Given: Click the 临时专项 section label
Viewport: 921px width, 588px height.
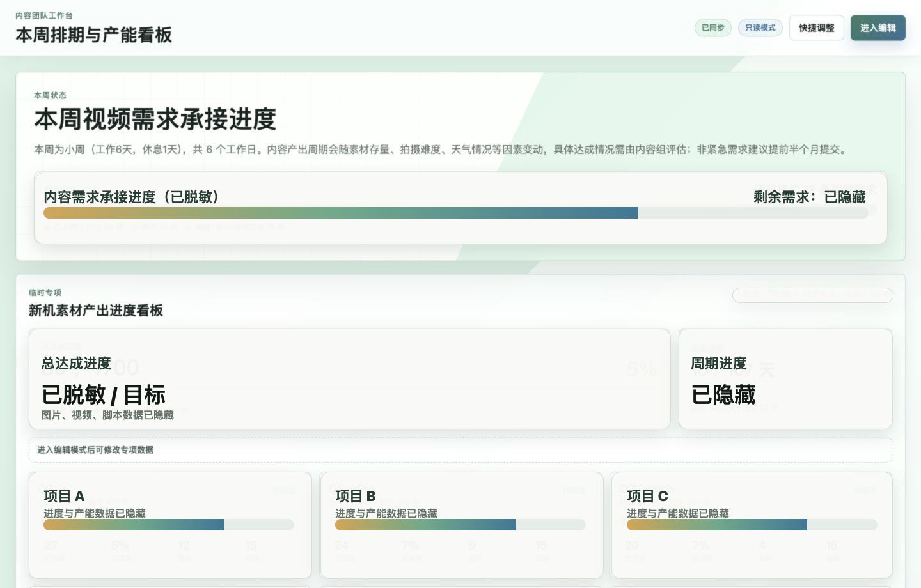Looking at the screenshot, I should click(x=45, y=292).
